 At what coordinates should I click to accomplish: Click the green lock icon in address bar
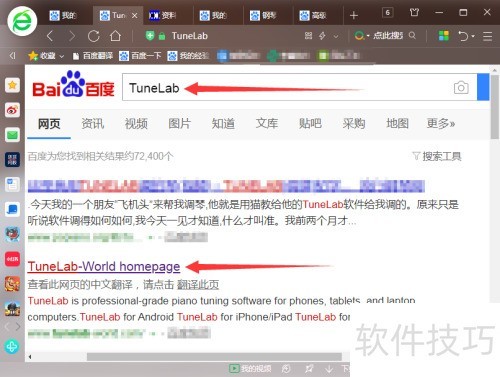(162, 36)
